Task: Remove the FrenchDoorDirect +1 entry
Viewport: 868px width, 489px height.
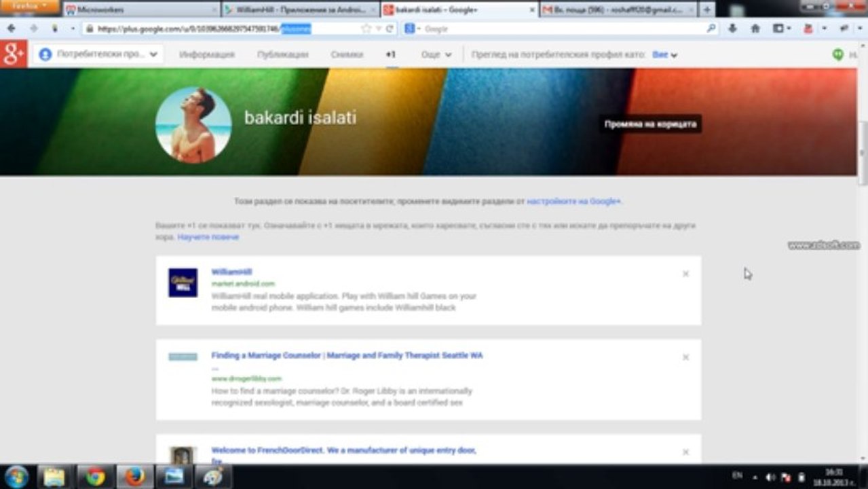Action: pyautogui.click(x=685, y=452)
